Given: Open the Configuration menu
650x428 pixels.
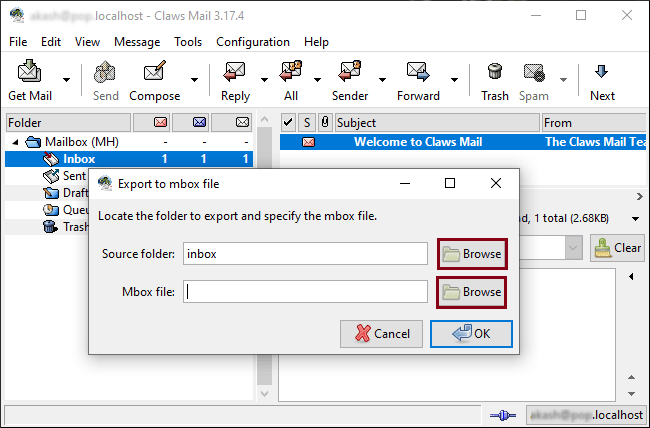Looking at the screenshot, I should click(x=253, y=42).
